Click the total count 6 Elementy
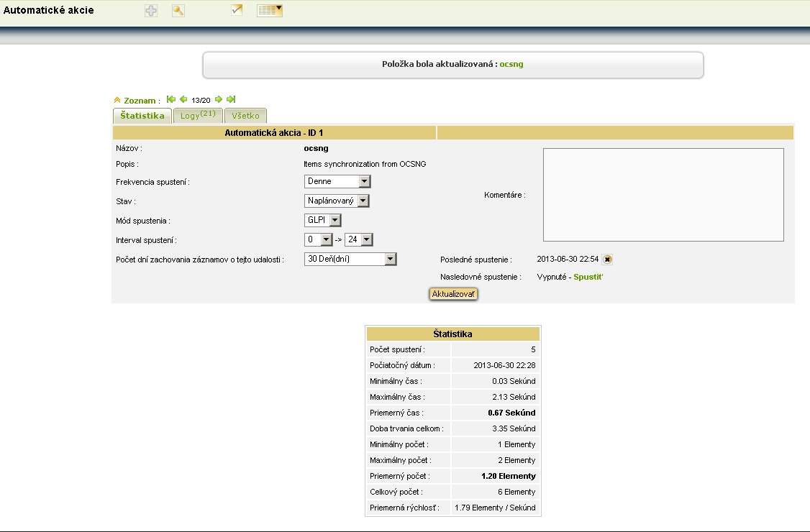810x532 pixels. coord(517,492)
